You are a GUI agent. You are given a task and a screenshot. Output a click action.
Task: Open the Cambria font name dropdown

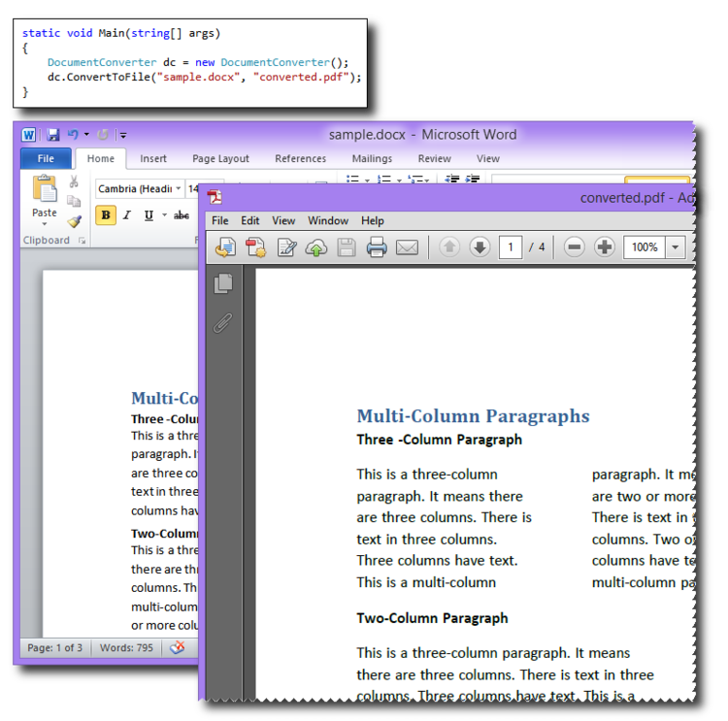pos(178,188)
